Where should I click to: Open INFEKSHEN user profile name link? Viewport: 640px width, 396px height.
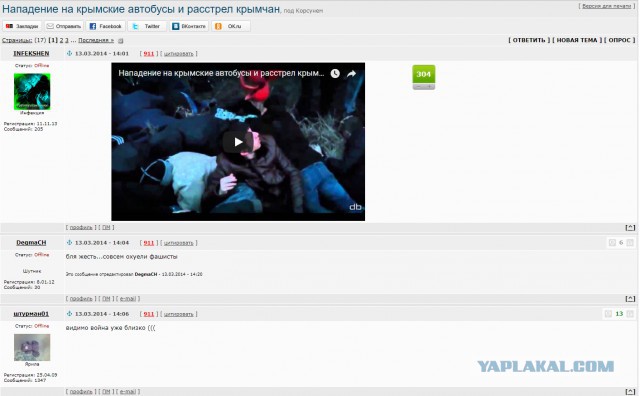[x=31, y=53]
